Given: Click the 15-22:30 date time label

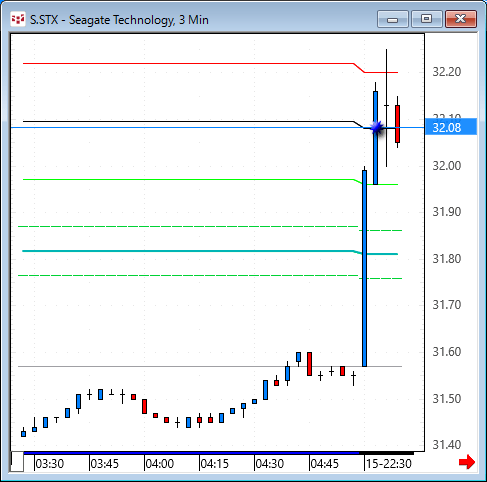Looking at the screenshot, I should (x=389, y=464).
